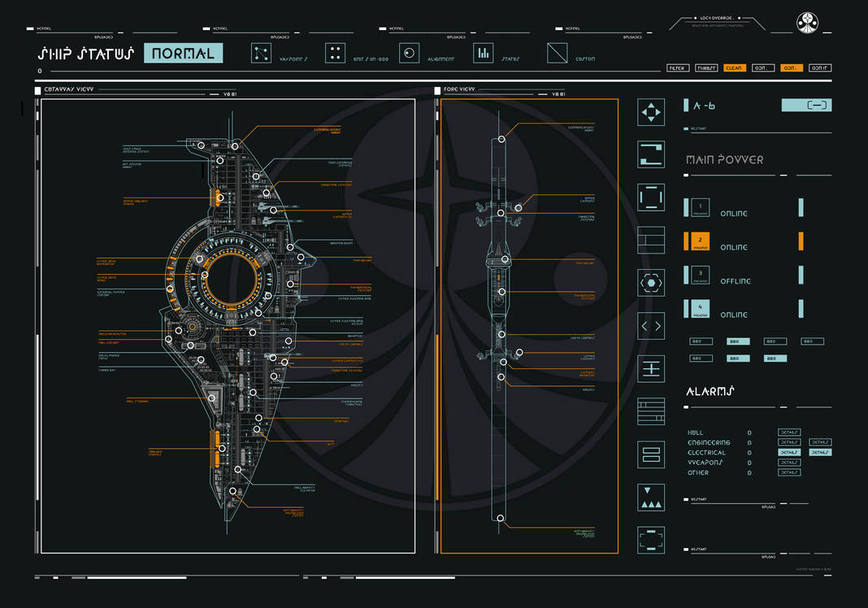Toggle main power reactor 1
The height and width of the screenshot is (608, 868).
(x=701, y=207)
